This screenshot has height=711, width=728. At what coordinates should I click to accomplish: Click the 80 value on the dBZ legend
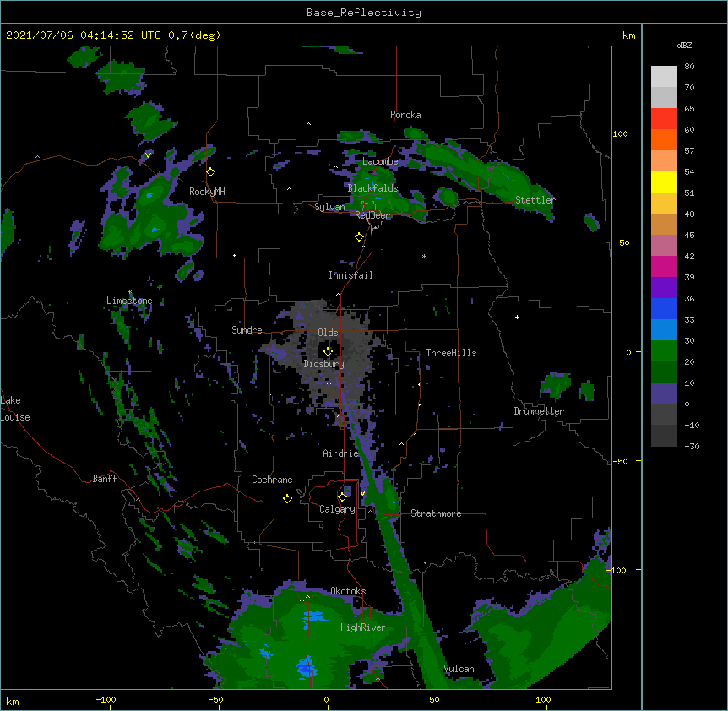689,67
